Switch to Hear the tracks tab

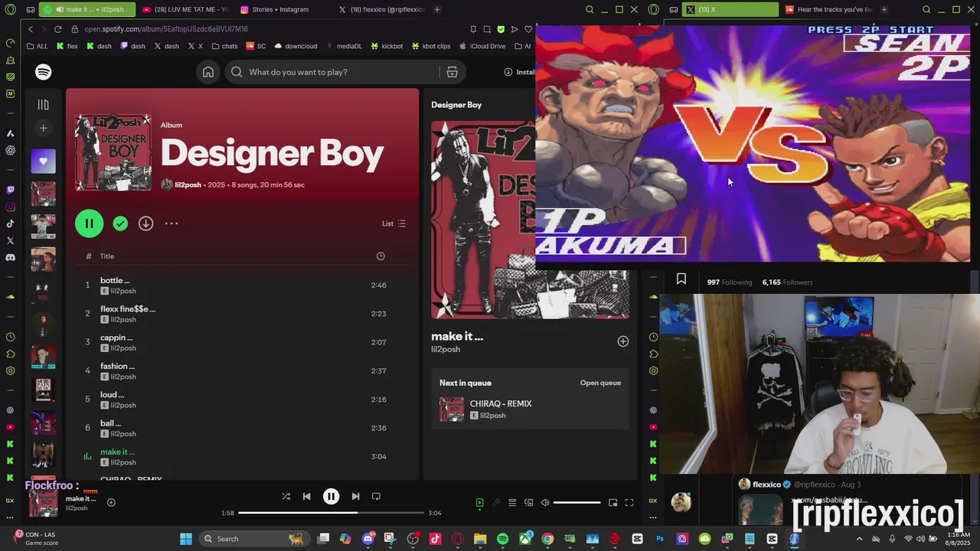click(828, 9)
